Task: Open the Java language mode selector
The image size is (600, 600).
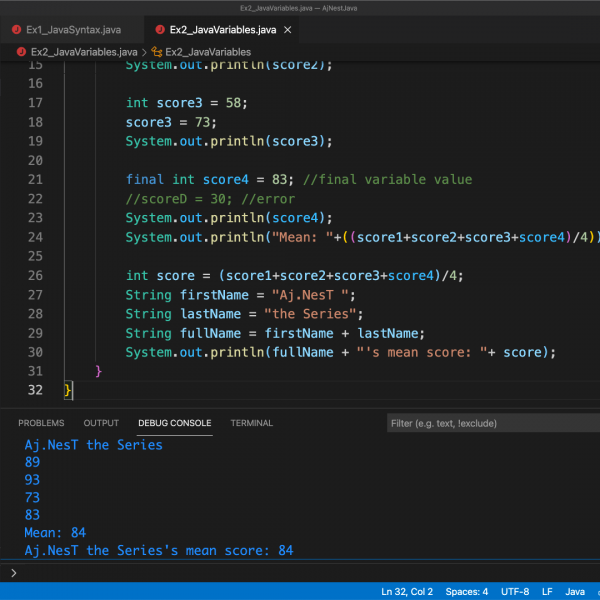Action: click(575, 592)
